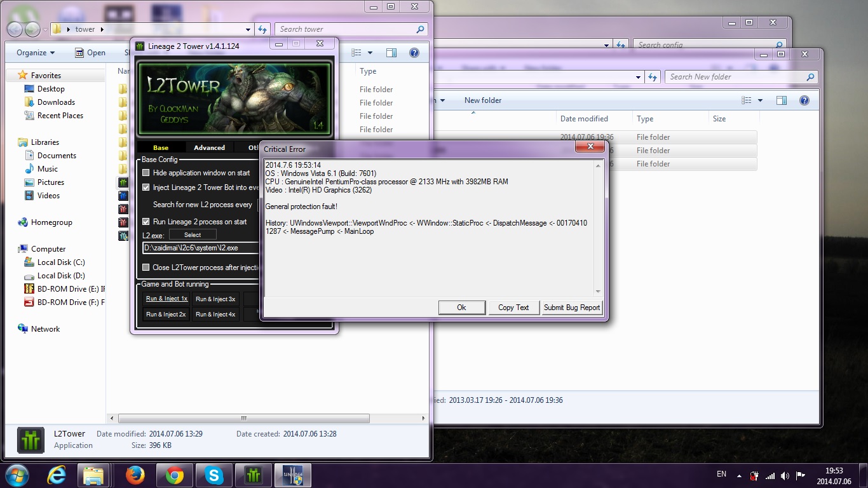Viewport: 868px width, 488px height.
Task: Open the Windows Start menu
Action: (x=17, y=475)
